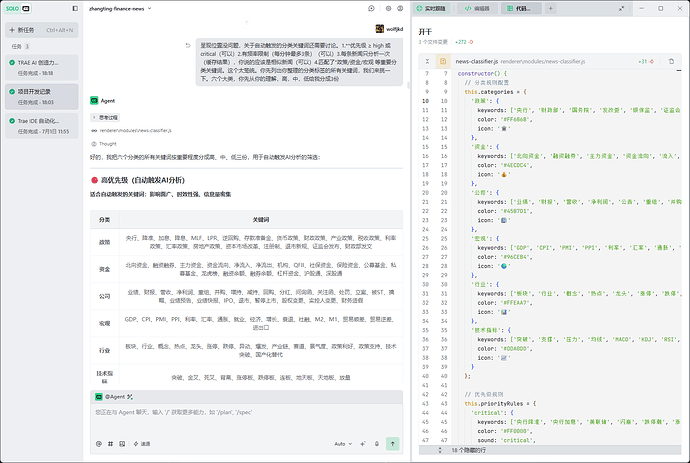Copy the news-classifier.js file via copy icon
The image size is (690, 463).
671,61
